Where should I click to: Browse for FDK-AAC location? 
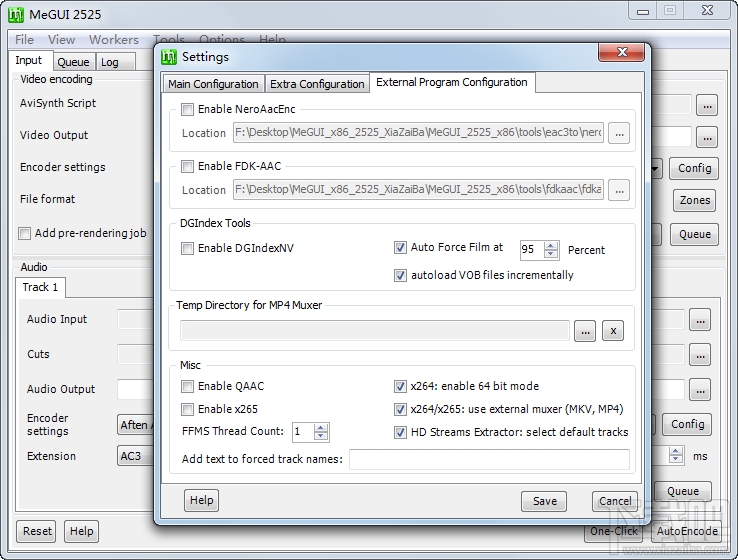[x=619, y=191]
